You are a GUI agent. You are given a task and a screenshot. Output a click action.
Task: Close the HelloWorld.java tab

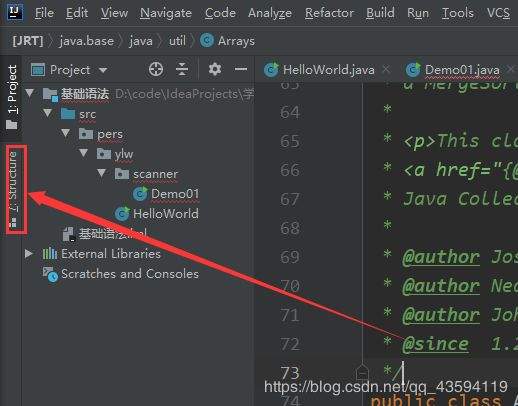(x=386, y=69)
